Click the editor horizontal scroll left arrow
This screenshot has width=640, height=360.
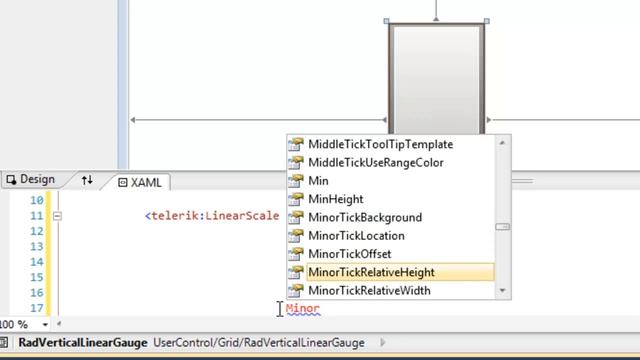pos(59,324)
